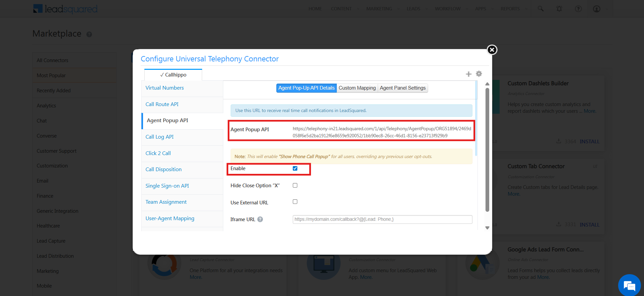Click the Iframe URL help icon
This screenshot has width=644, height=296.
(260, 219)
